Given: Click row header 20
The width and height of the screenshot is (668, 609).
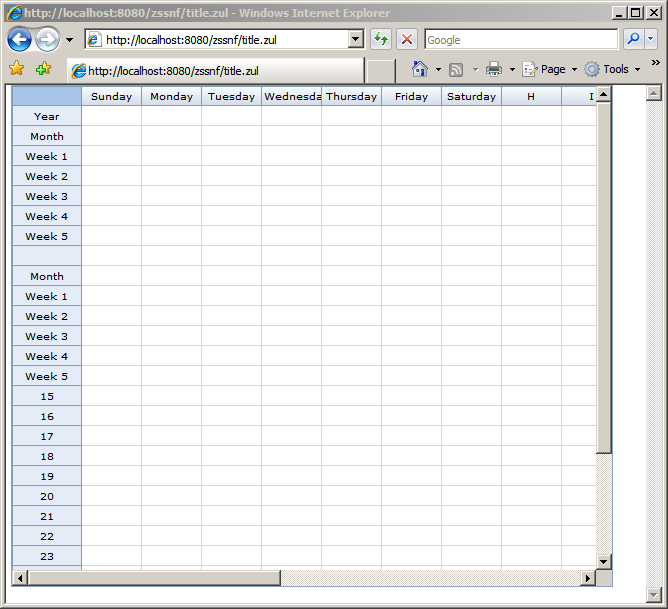Looking at the screenshot, I should (47, 496).
